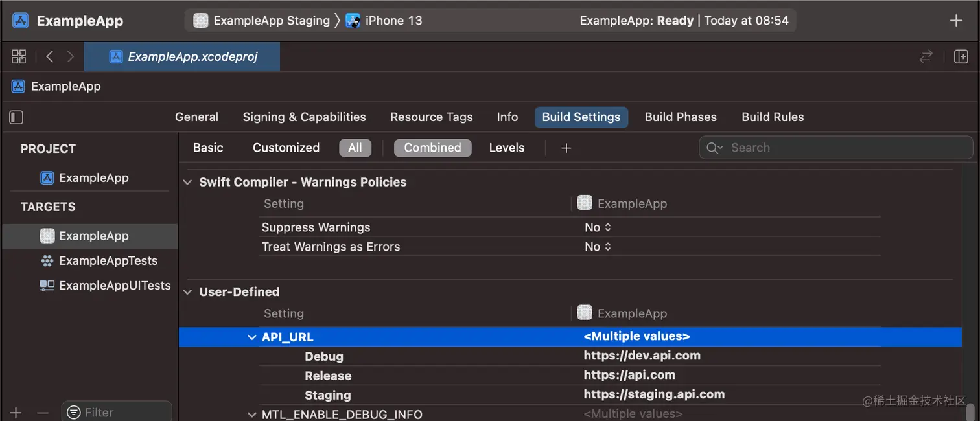Click the build settings vertical scrollbar
Viewport: 980px width, 421px height.
pyautogui.click(x=970, y=413)
